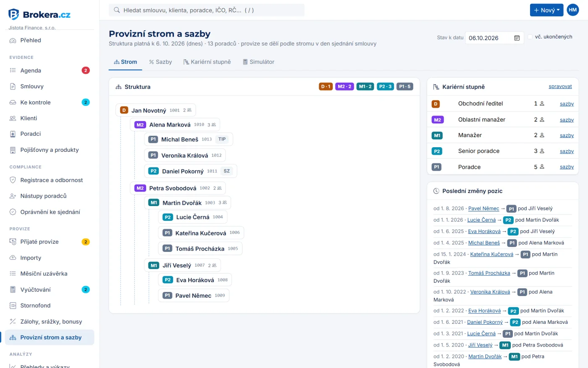Click the Importy cloud upload icon
The width and height of the screenshot is (588, 368).
pyautogui.click(x=13, y=258)
